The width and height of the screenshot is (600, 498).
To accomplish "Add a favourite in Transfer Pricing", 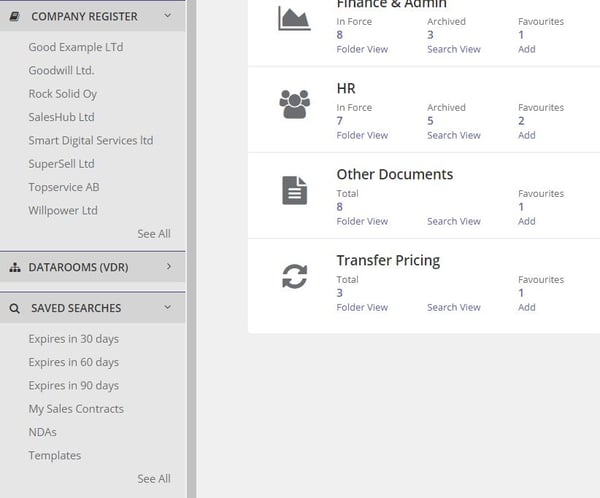I will (x=526, y=307).
